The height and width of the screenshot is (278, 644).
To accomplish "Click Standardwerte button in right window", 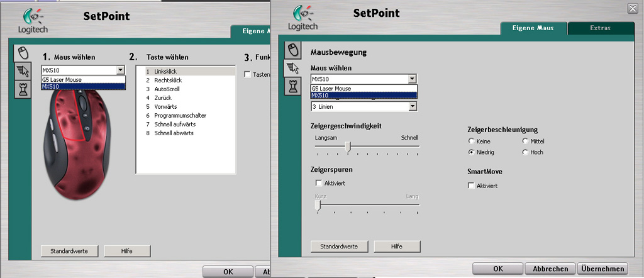I will point(339,247).
